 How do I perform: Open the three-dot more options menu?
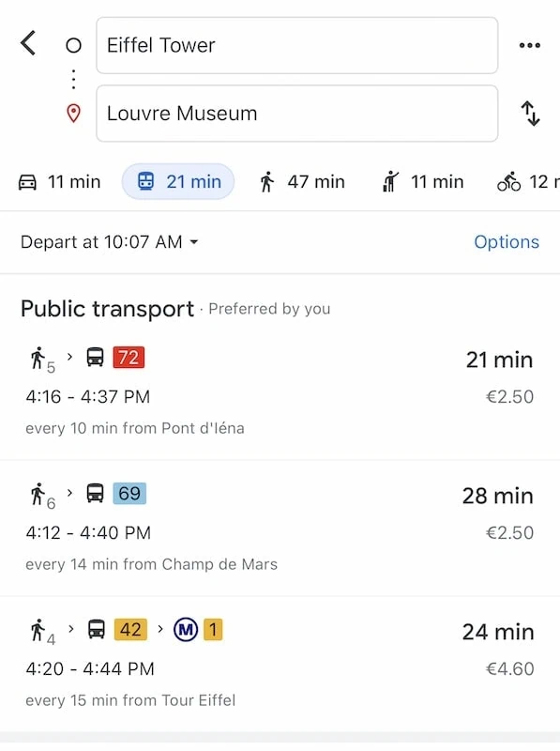[530, 45]
